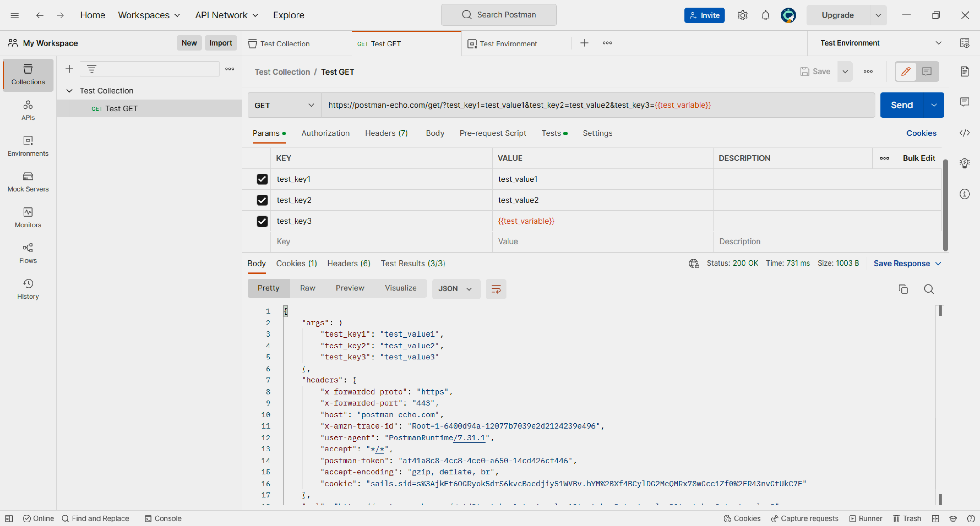Image resolution: width=980 pixels, height=526 pixels.
Task: Click the search response magnifier icon
Action: point(928,289)
